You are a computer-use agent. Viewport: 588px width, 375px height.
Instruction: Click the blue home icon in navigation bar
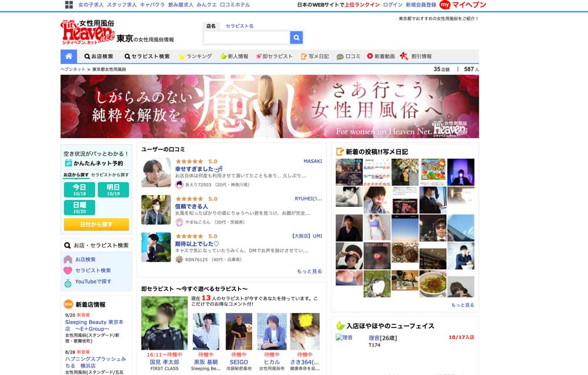click(x=69, y=56)
